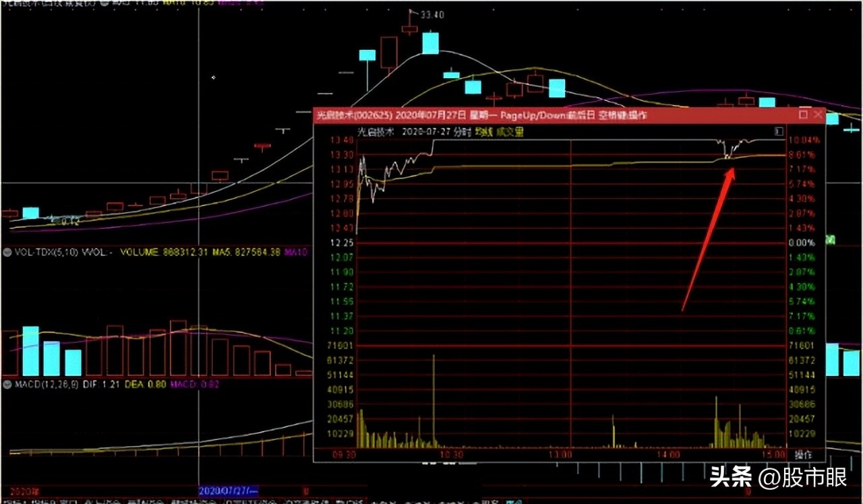Click the 12.25 previous close price label

[x=343, y=243]
